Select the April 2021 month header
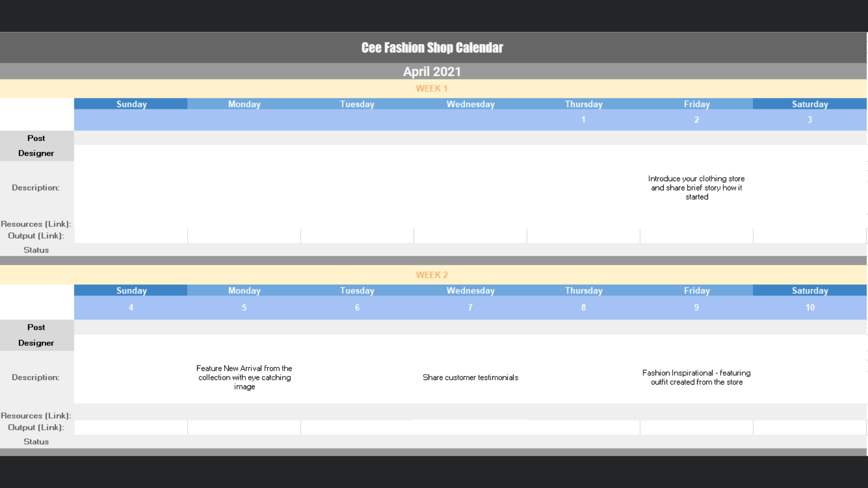This screenshot has height=488, width=868. pos(432,71)
